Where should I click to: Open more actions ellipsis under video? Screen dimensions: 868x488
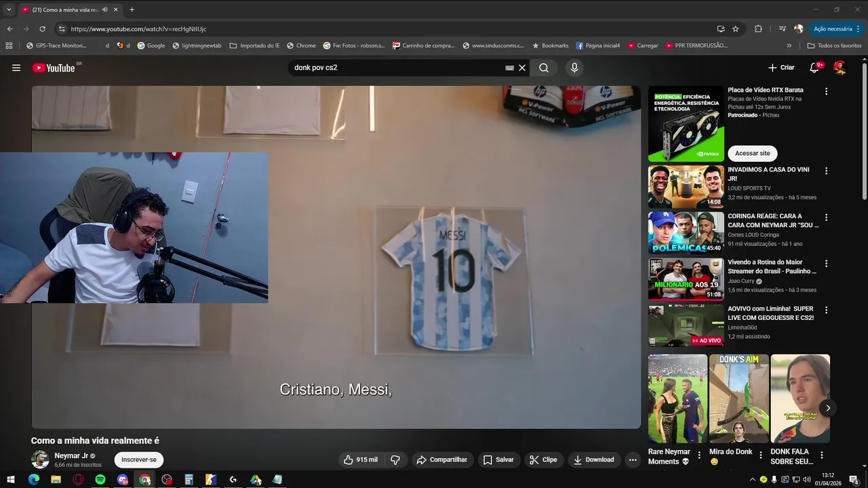[633, 460]
